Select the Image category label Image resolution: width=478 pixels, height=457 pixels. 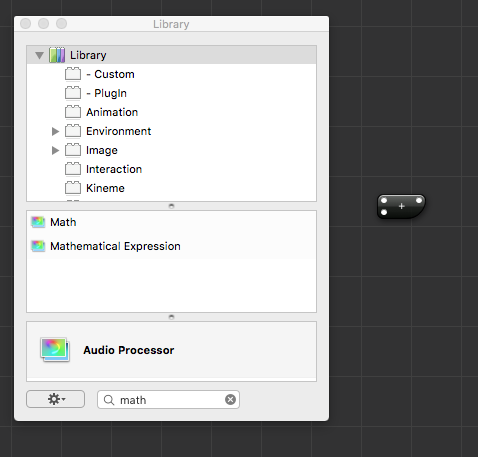pos(102,151)
